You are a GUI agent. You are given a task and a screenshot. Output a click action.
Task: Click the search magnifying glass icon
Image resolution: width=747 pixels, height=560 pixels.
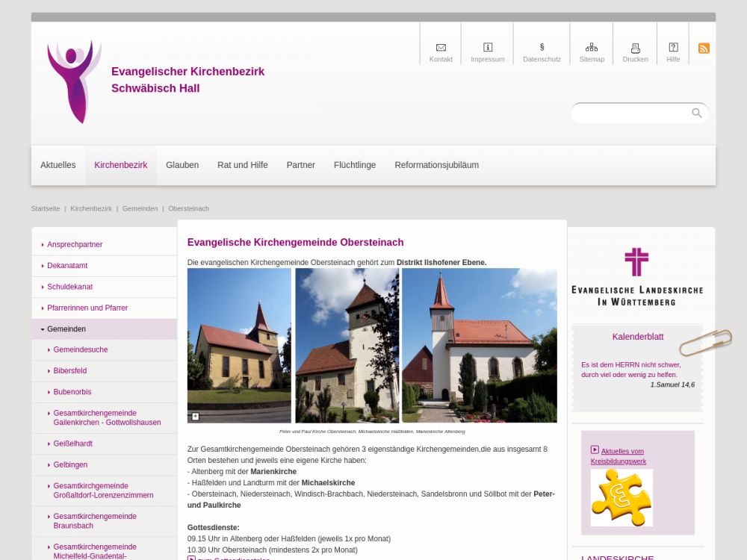(x=696, y=113)
